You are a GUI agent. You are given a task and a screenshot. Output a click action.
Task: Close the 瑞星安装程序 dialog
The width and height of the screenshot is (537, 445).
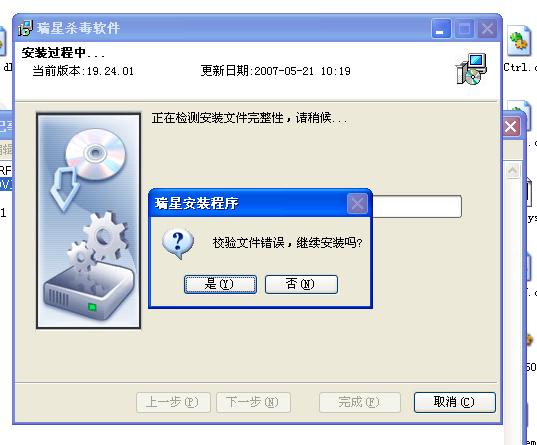pyautogui.click(x=357, y=204)
